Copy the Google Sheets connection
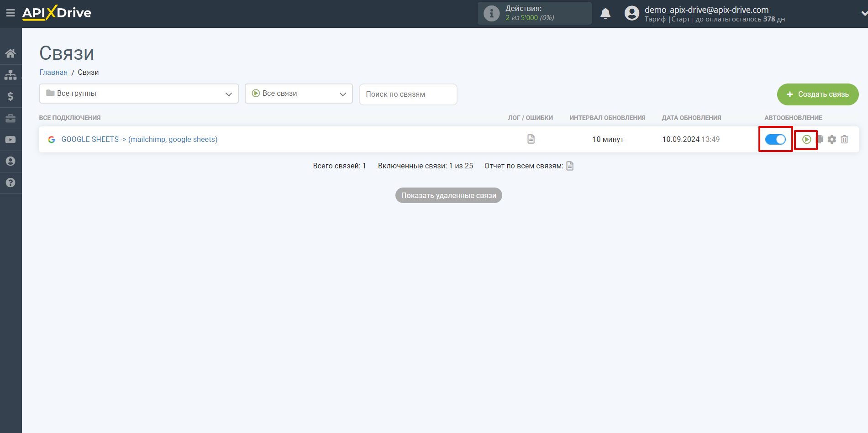This screenshot has height=433, width=868. (x=820, y=139)
